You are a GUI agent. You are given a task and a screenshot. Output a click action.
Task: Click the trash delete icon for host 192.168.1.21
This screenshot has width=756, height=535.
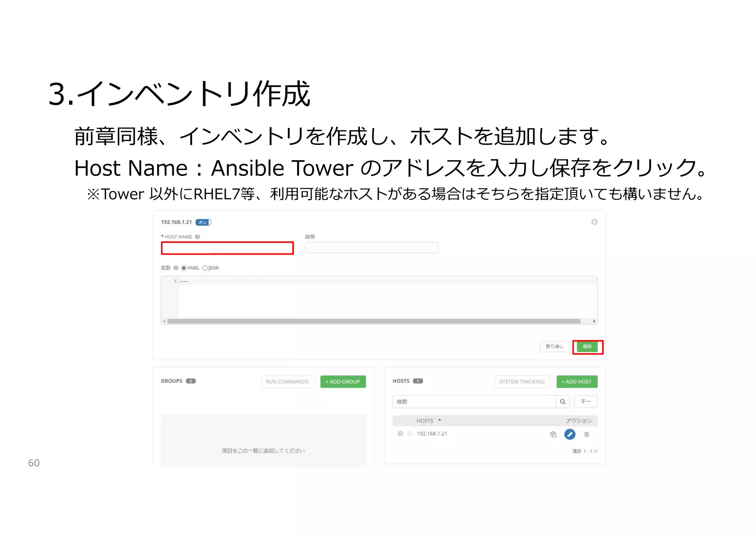point(587,435)
